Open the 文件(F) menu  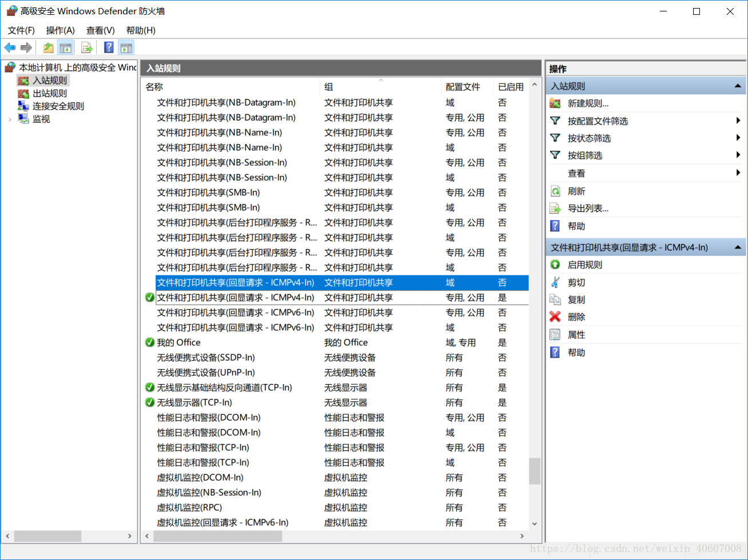pos(21,30)
